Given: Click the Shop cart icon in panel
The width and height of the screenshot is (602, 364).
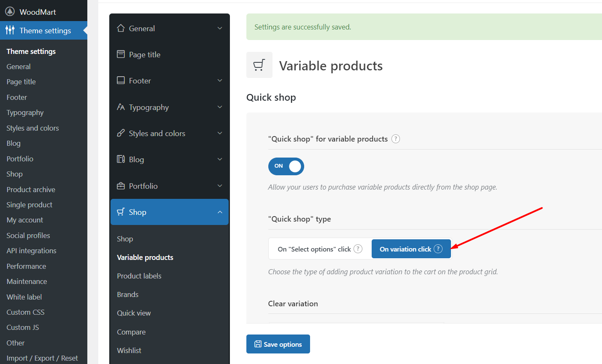Looking at the screenshot, I should [121, 212].
